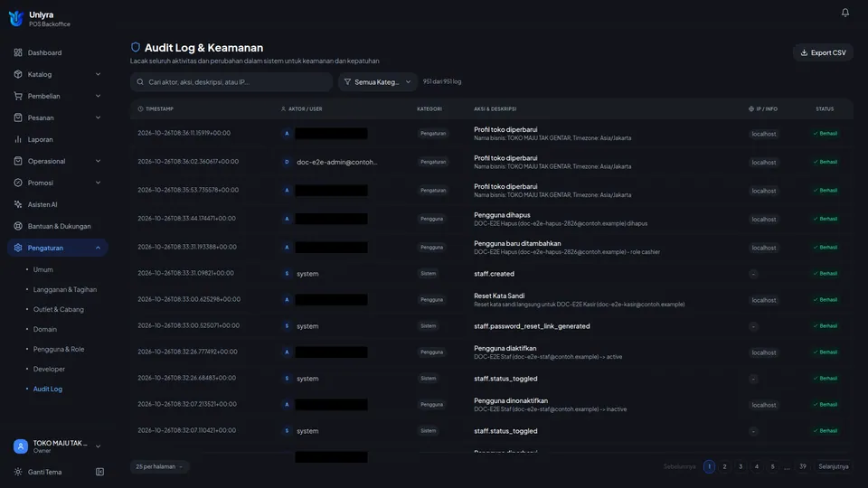This screenshot has height=488, width=868.
Task: Click the filter funnel icon
Action: point(347,82)
